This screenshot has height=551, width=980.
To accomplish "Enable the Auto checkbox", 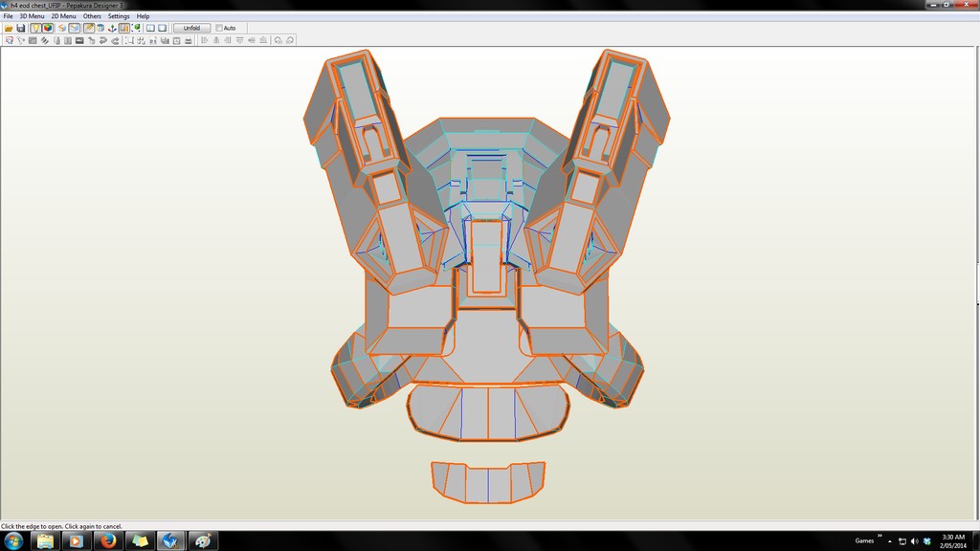I will (219, 28).
